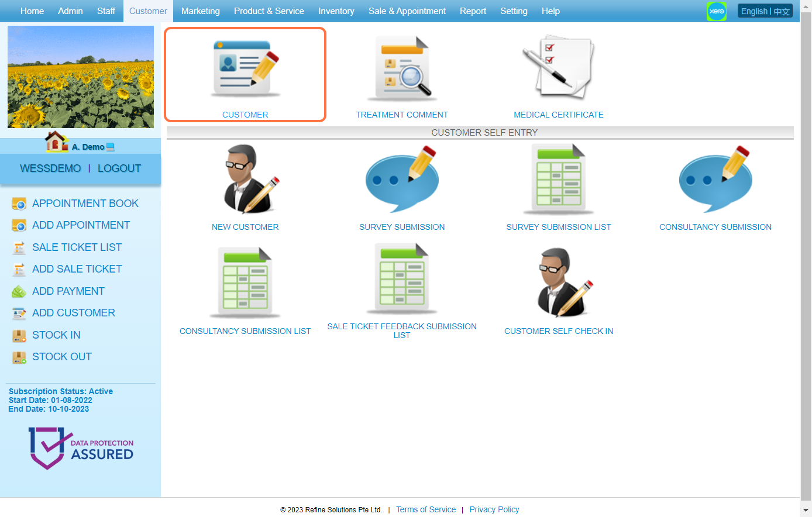Click the ADD SALE TICKET link
The image size is (812, 517).
(x=77, y=269)
